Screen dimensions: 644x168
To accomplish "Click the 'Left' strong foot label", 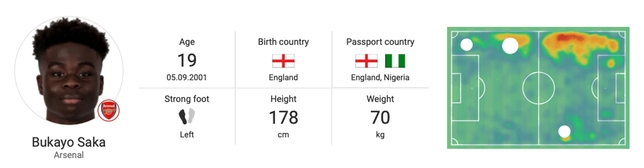I will [187, 134].
